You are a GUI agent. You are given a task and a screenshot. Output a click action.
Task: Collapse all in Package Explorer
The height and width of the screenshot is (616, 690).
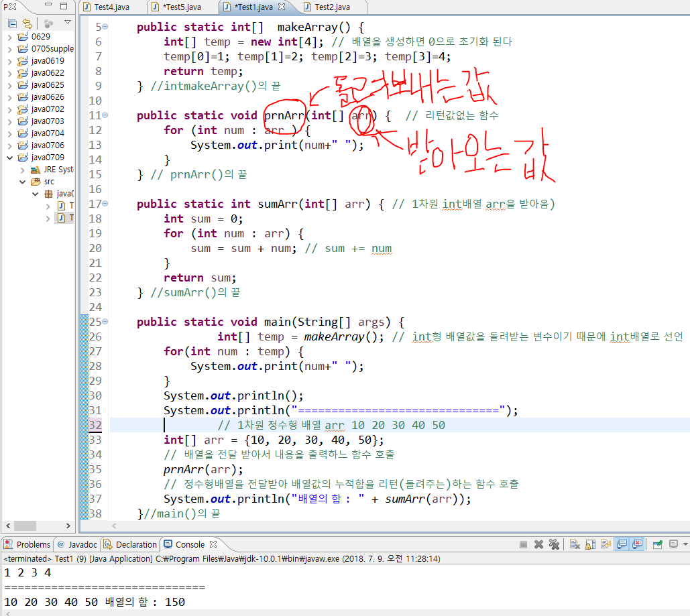click(12, 23)
